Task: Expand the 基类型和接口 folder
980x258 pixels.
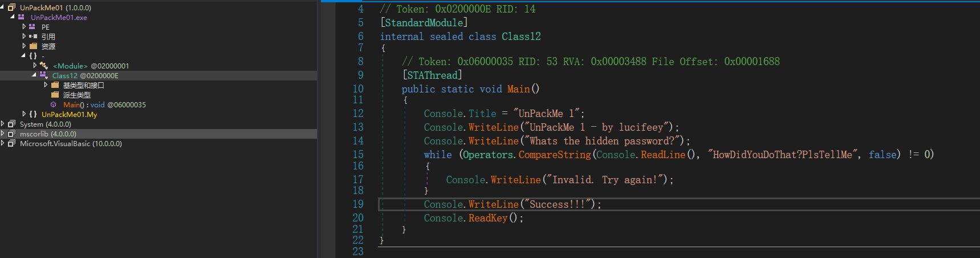Action: (46, 85)
